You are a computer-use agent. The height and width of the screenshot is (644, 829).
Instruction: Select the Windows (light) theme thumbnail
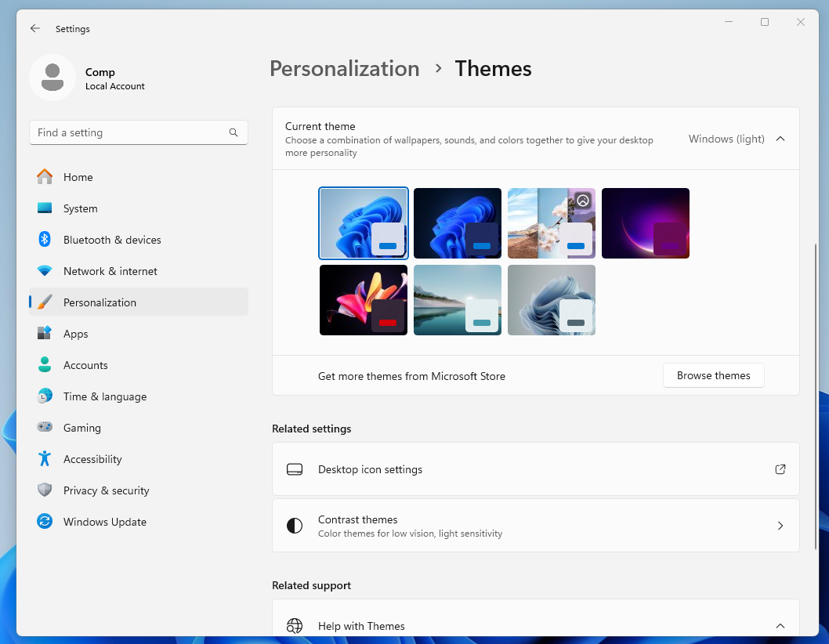(364, 223)
